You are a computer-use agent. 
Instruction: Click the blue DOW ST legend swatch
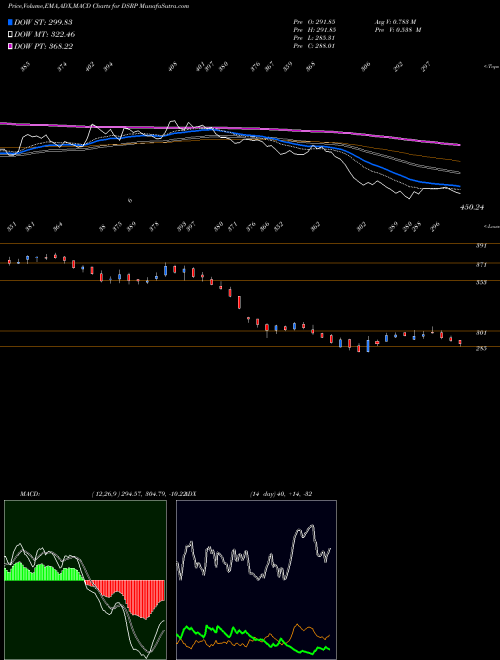coord(11,22)
